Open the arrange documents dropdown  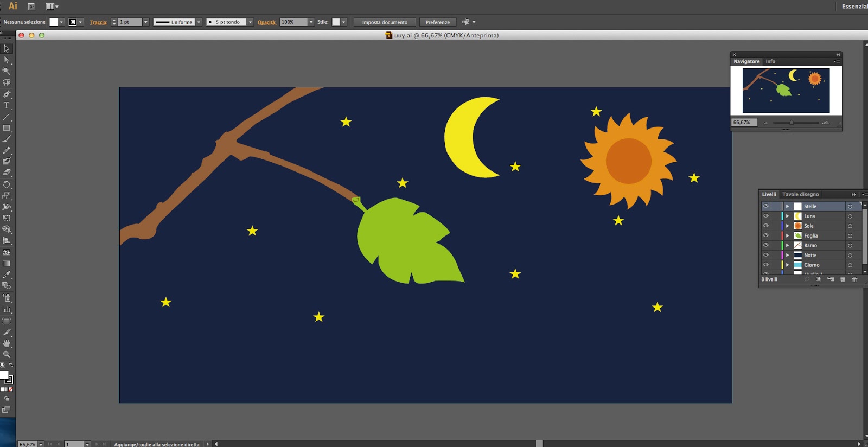(x=52, y=7)
